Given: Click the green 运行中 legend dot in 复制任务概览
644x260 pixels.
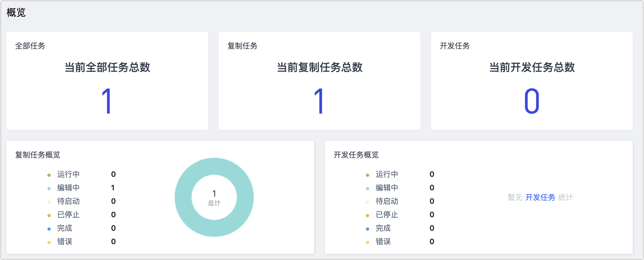Looking at the screenshot, I should pyautogui.click(x=49, y=174).
